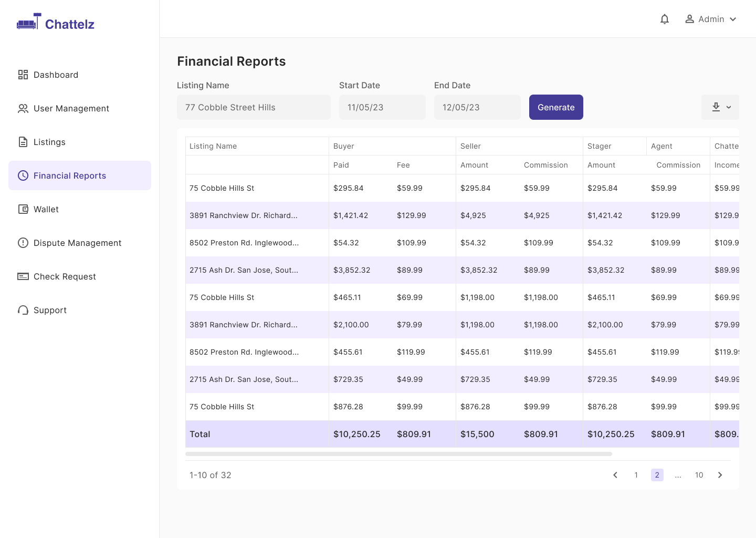
Task: Go to next page arrow
Action: point(720,475)
